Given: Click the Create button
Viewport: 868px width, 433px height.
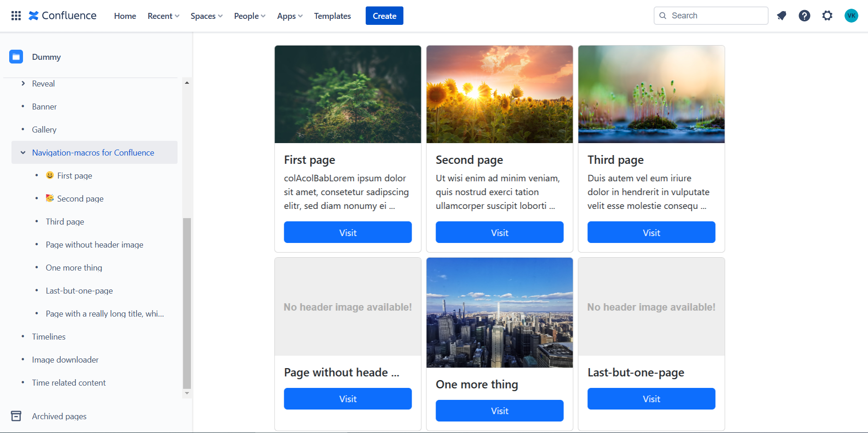Looking at the screenshot, I should (385, 16).
